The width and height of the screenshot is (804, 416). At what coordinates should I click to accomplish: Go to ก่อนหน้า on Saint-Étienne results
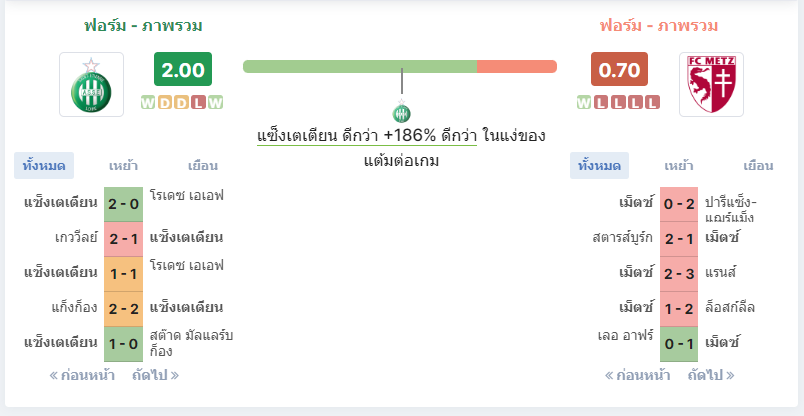[x=82, y=375]
